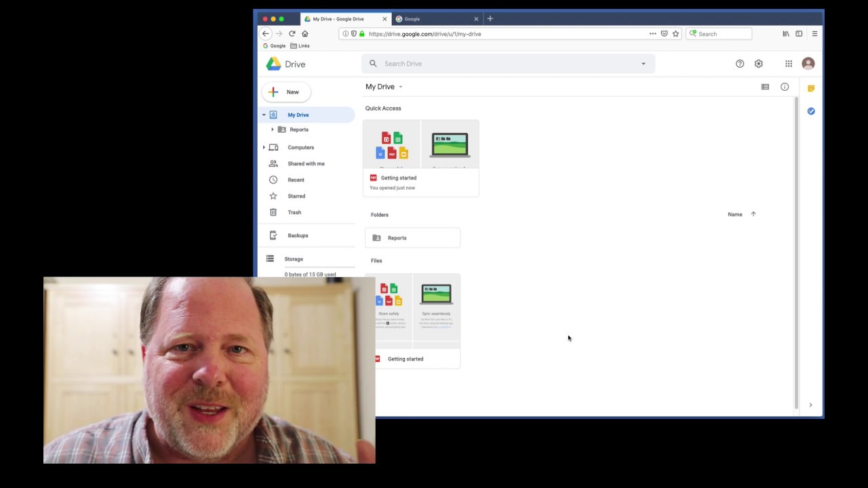Click the New button
The height and width of the screenshot is (488, 868).
click(x=285, y=92)
